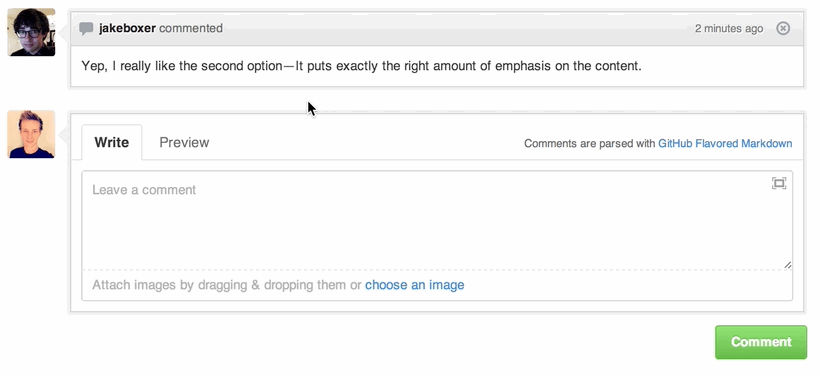The image size is (820, 376).
Task: Submit with the green Comment button
Action: tap(761, 342)
